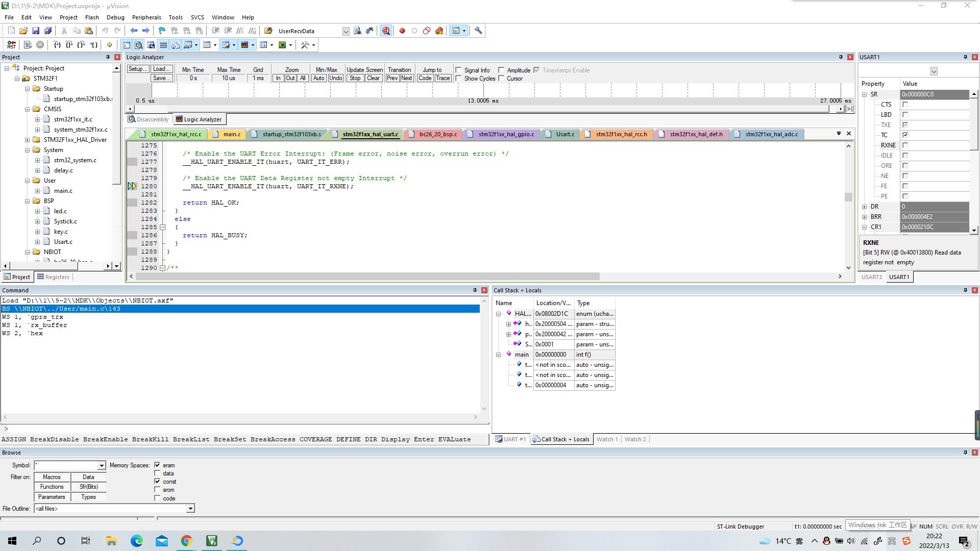Insert a breakpoint with the red dot icon

pos(402,31)
